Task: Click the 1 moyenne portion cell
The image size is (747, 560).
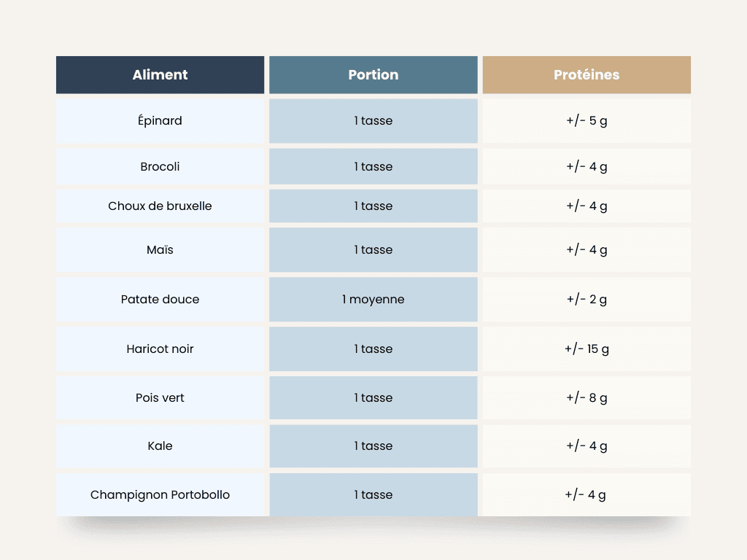Action: pyautogui.click(x=373, y=300)
